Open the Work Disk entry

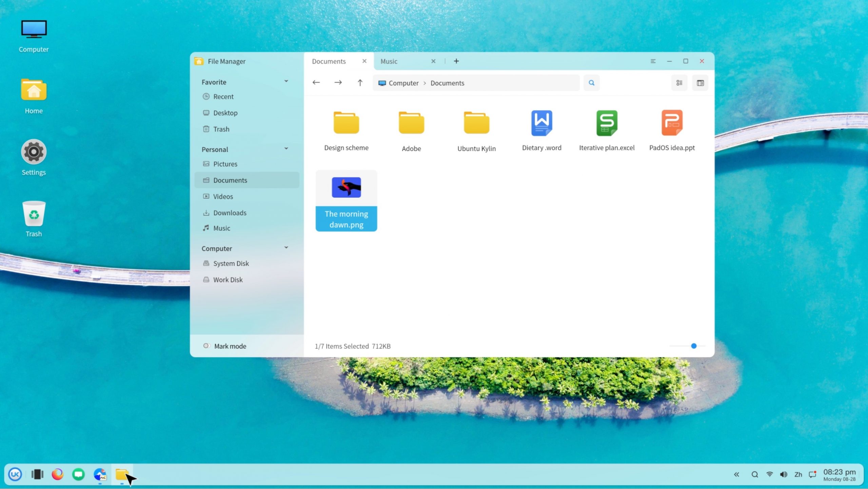pos(228,279)
